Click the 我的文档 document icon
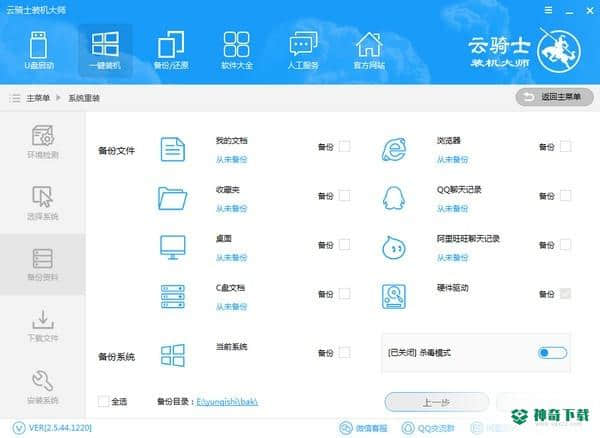600x438 pixels. tap(173, 149)
